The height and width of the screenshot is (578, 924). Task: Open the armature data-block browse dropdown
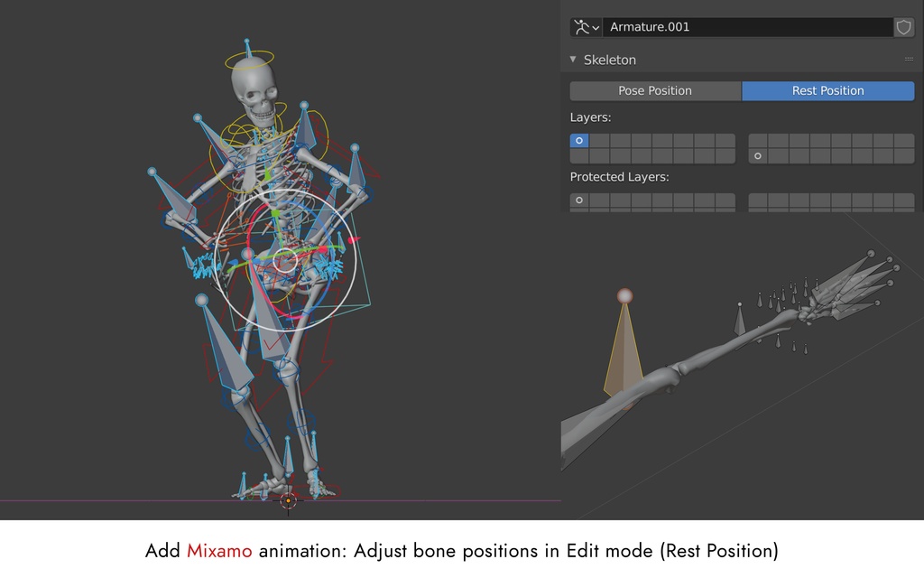tap(586, 27)
